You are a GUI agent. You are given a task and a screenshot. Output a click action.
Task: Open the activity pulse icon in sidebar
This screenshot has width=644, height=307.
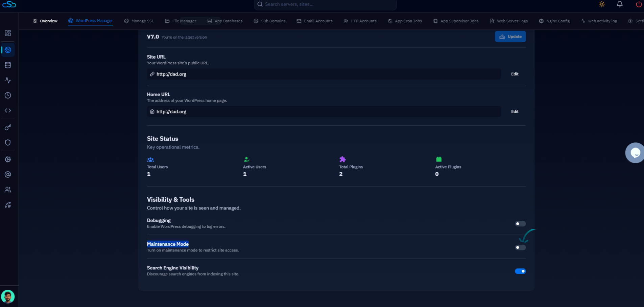(8, 80)
